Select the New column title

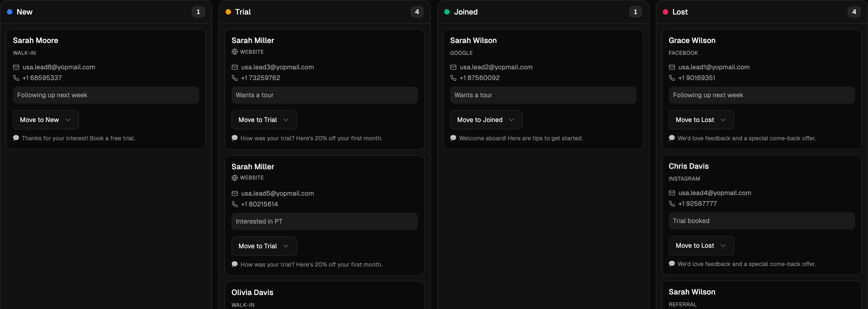25,12
